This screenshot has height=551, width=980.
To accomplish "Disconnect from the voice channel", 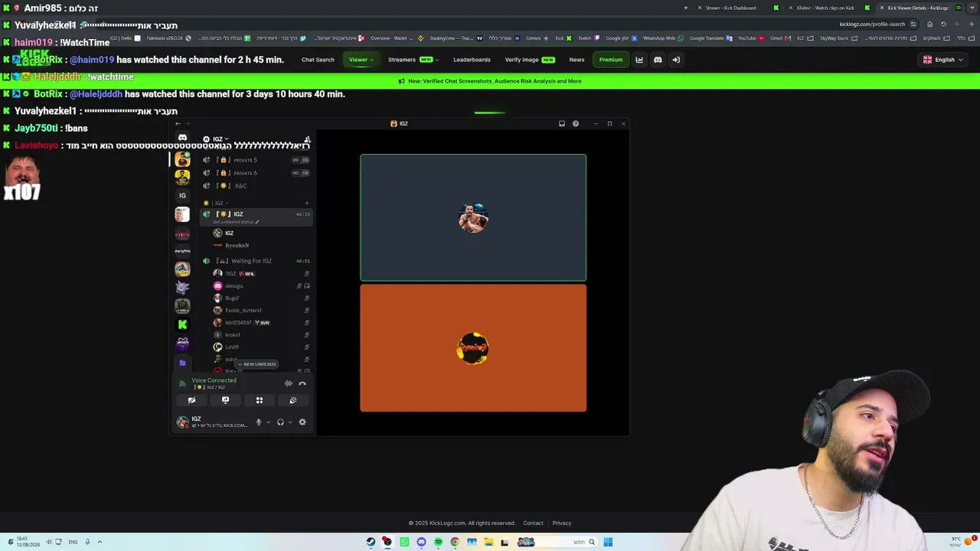I will (302, 383).
